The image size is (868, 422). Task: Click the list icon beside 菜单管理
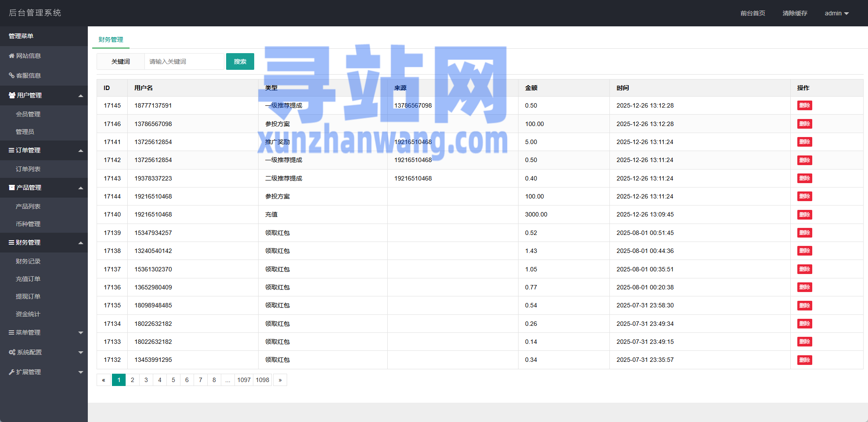coord(11,332)
